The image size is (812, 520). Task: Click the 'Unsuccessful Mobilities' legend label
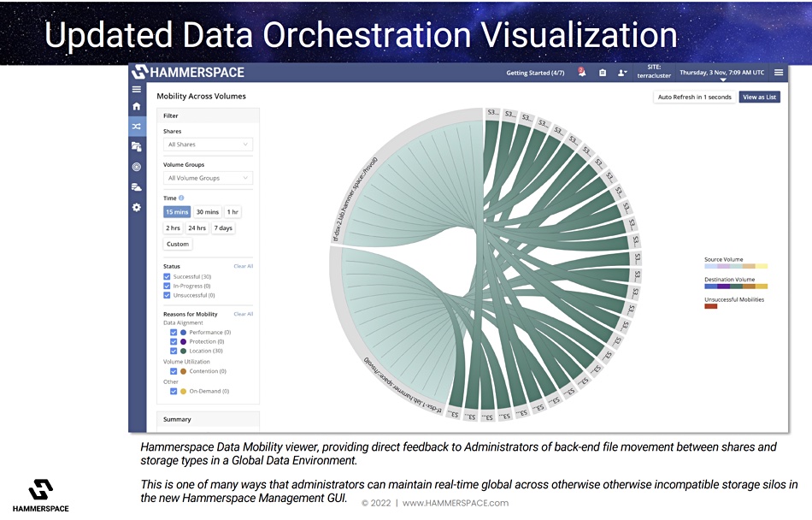(x=734, y=299)
